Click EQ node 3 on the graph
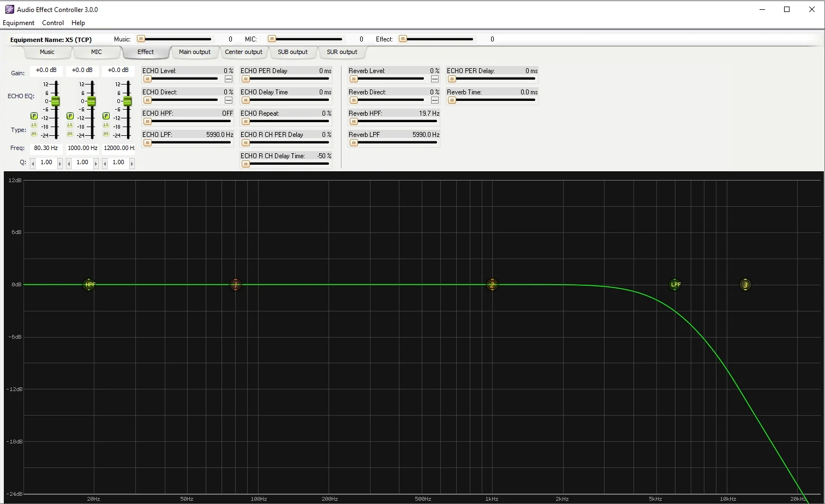The image size is (825, 504). pyautogui.click(x=745, y=285)
